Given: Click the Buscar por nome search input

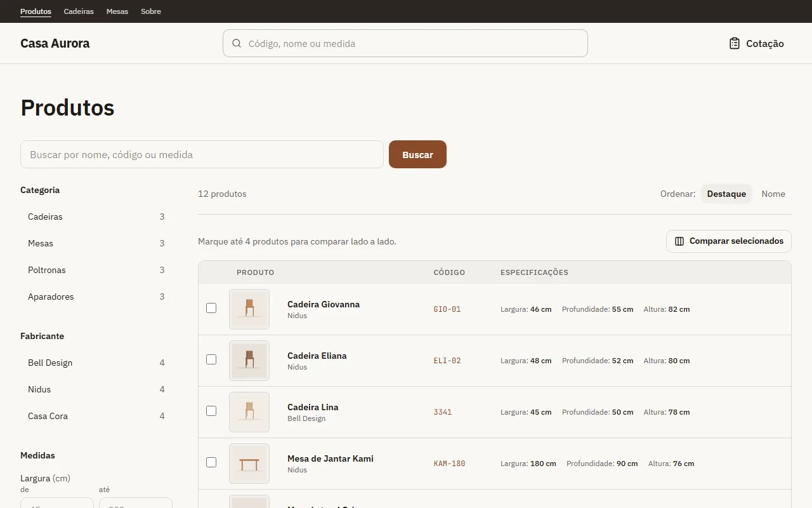Looking at the screenshot, I should 202,154.
